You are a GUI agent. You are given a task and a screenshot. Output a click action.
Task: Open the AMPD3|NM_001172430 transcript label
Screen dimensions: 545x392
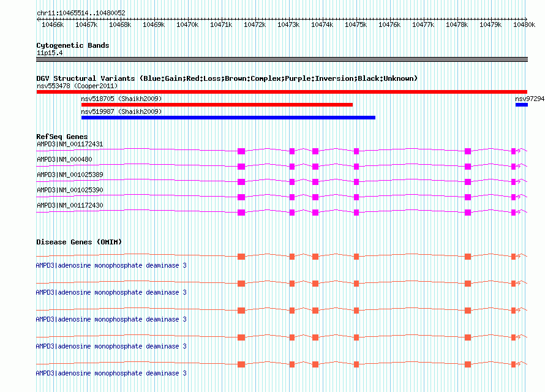point(70,205)
